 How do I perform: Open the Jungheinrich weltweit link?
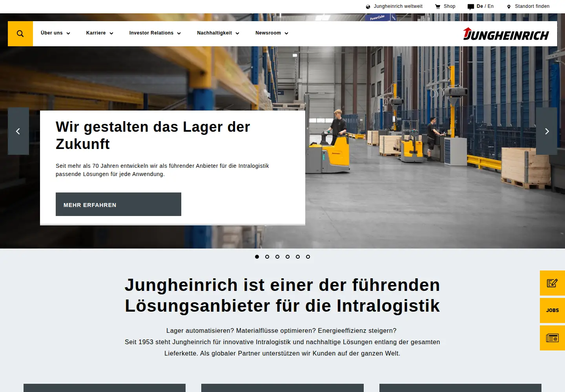pos(398,6)
